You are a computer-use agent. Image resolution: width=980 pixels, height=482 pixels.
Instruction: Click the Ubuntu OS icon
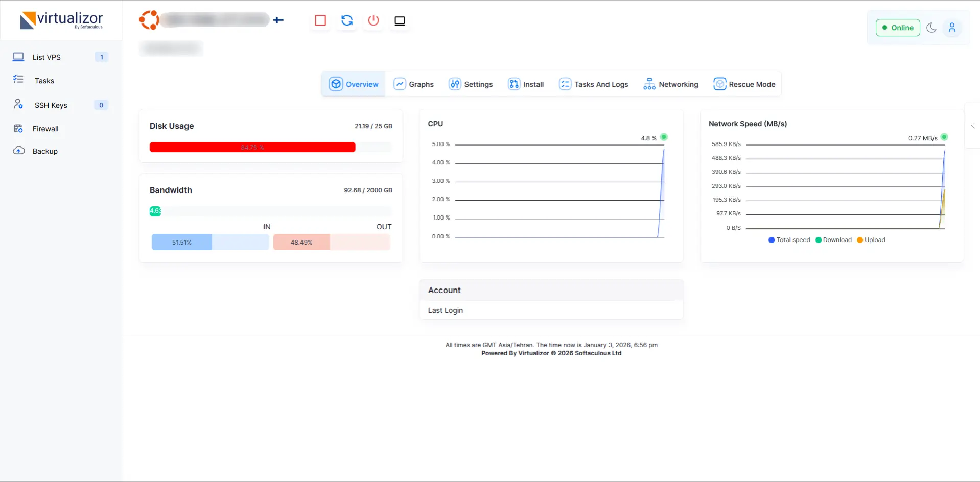tap(149, 20)
